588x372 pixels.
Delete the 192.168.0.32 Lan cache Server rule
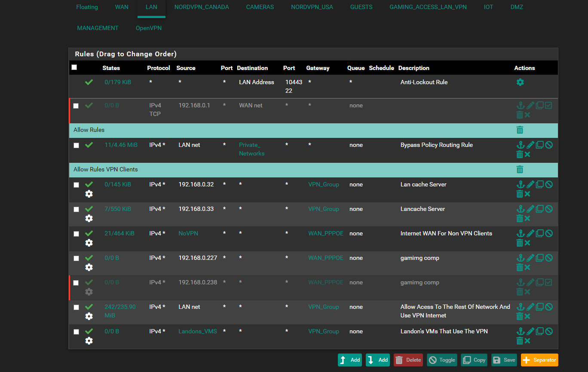[520, 194]
